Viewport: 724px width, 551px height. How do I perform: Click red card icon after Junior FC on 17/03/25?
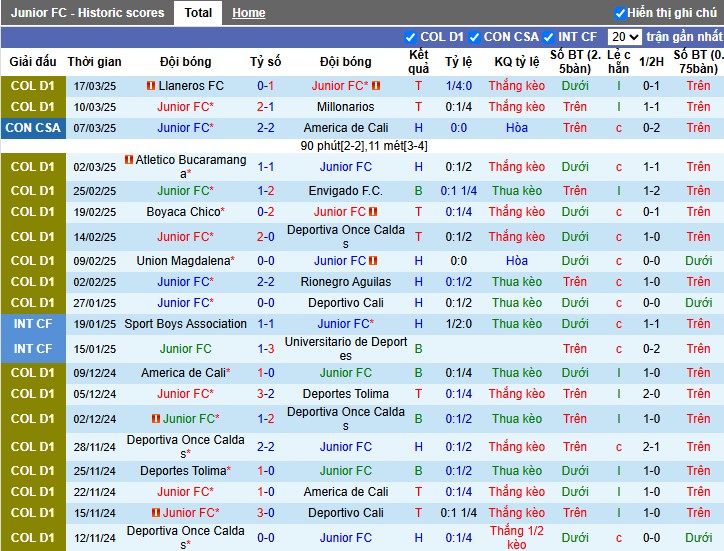(376, 85)
